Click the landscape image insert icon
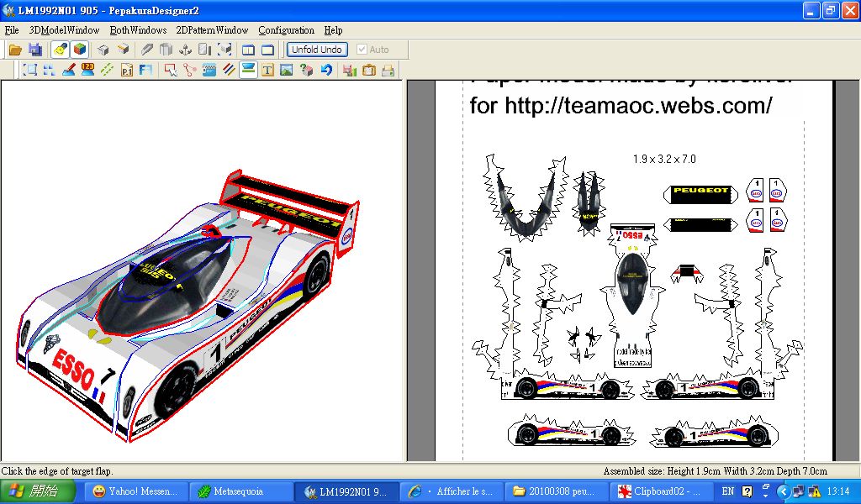Viewport: 861px width, 504px height. [287, 70]
